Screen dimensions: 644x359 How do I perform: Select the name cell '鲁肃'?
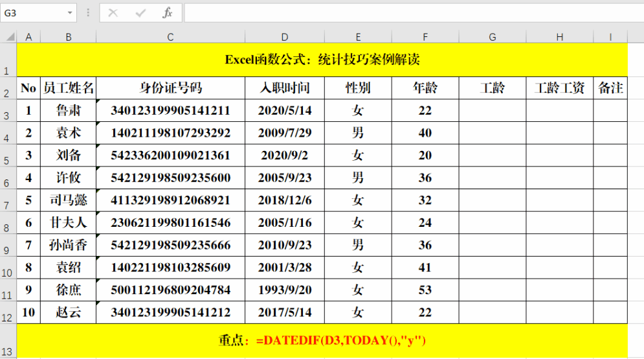[68, 111]
